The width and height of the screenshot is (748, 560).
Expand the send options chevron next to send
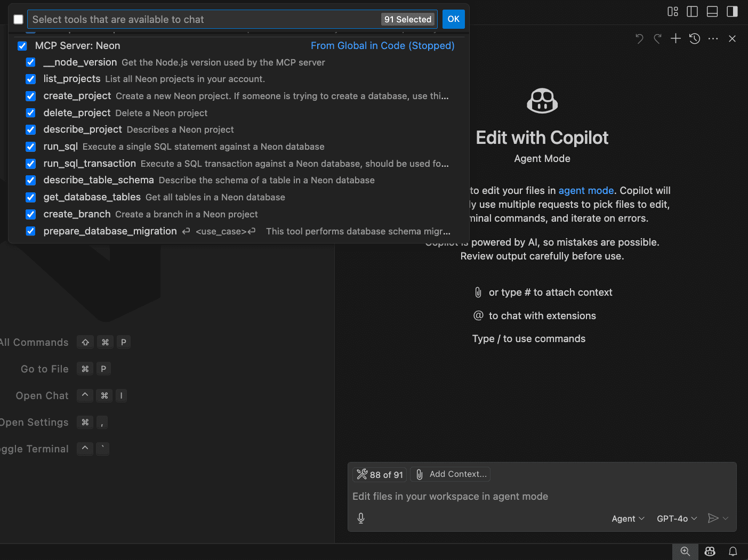point(726,518)
